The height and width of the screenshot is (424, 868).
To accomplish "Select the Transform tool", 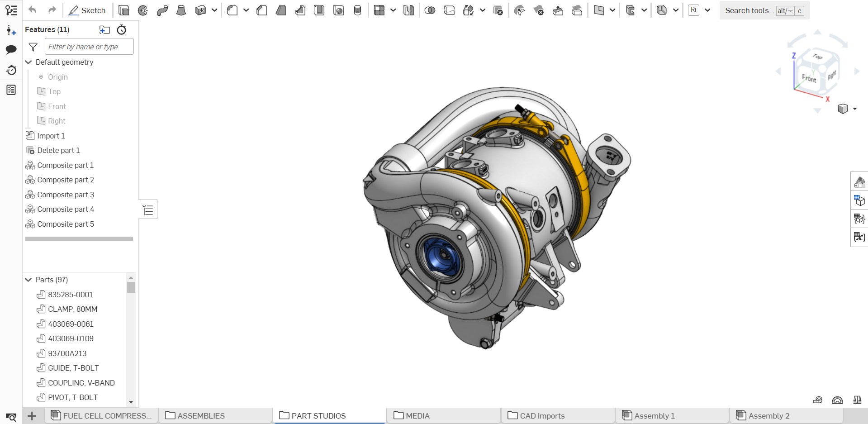I will pos(469,10).
